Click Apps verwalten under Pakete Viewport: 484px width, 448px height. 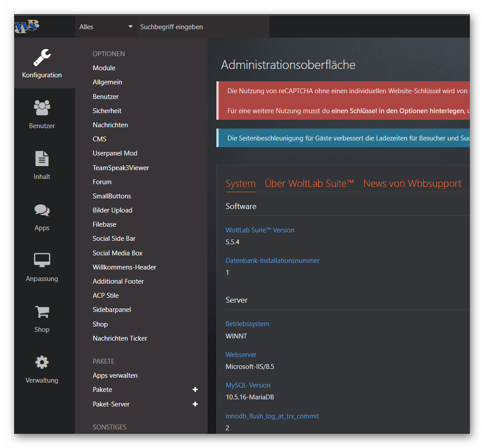coord(115,376)
